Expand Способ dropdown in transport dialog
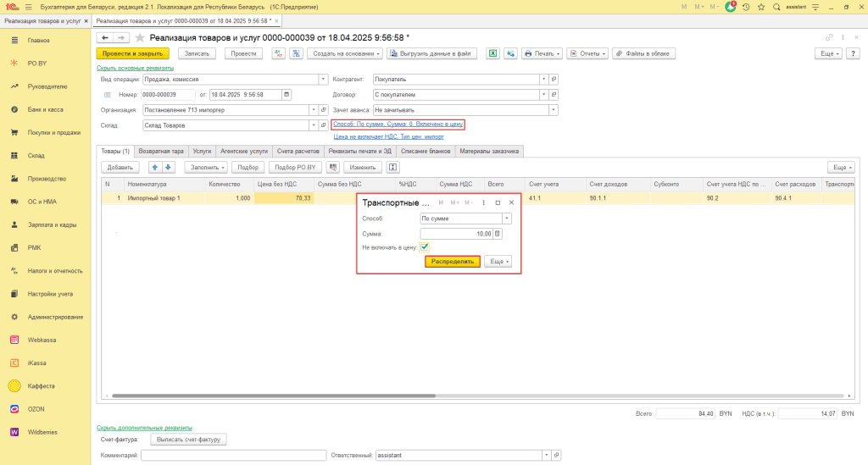Screen dimensions: 868x465 coord(507,219)
